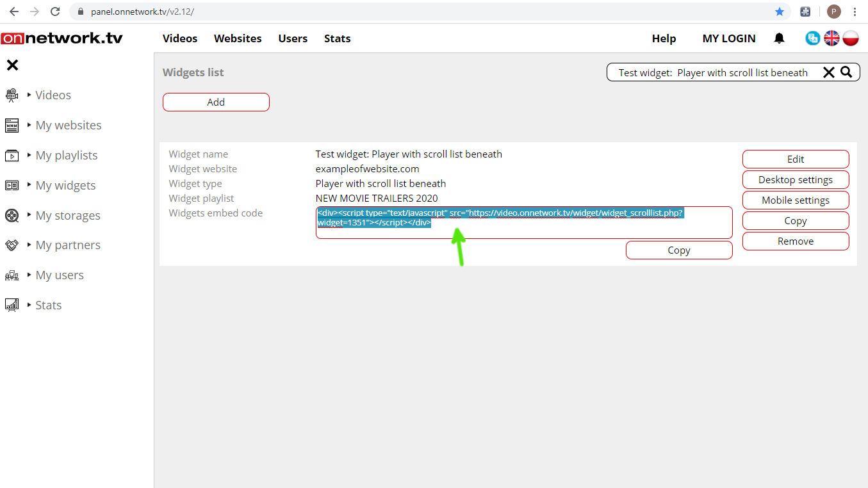Click the search magnifier icon
868x488 pixels.
click(846, 72)
